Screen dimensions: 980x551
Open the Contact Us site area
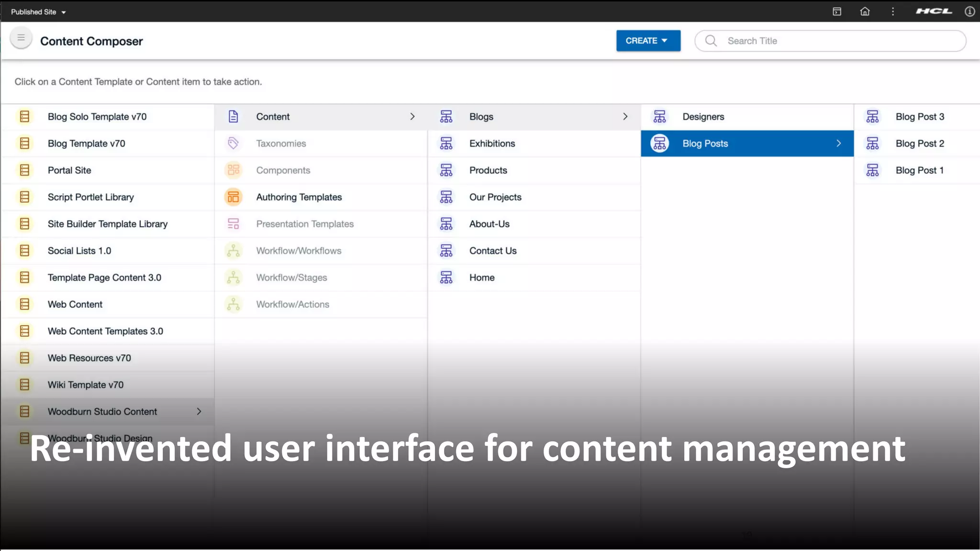coord(534,251)
